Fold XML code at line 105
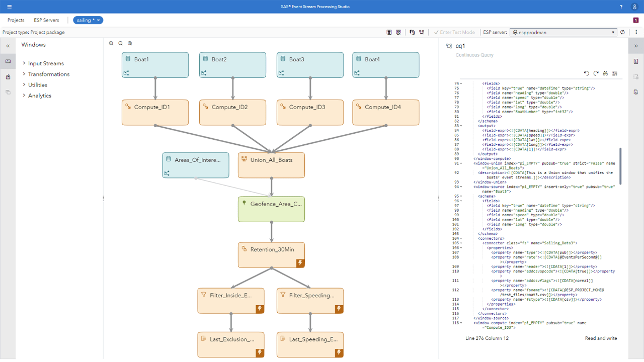Viewport: 644px width, 362px height. tap(461, 243)
